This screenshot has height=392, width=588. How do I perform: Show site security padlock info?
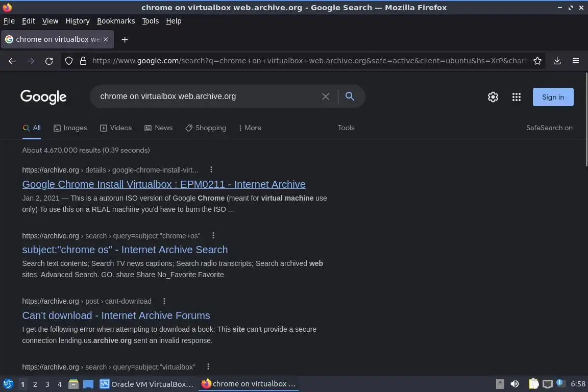coord(83,61)
